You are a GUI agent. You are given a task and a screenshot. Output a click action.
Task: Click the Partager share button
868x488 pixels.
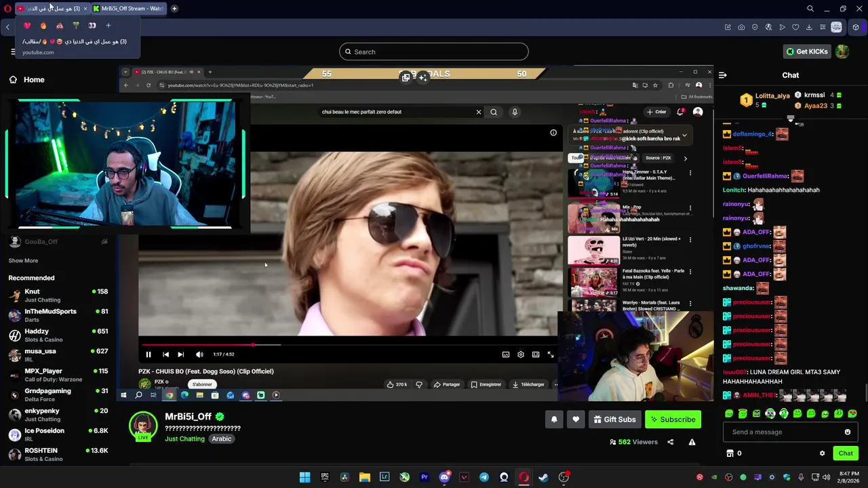[447, 384]
